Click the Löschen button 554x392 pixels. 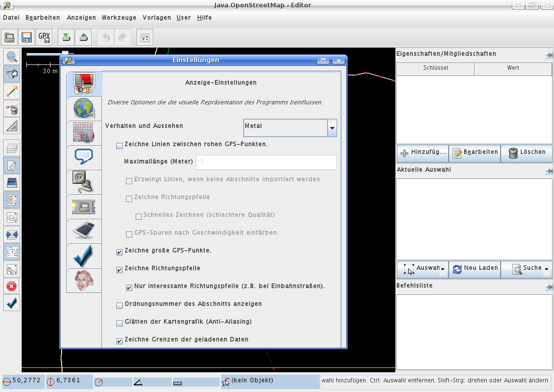tap(527, 153)
